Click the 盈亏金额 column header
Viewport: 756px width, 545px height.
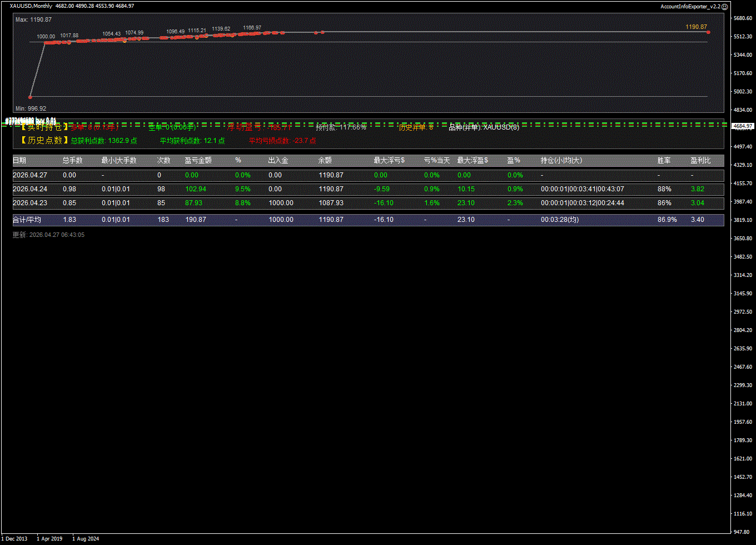tap(198, 160)
